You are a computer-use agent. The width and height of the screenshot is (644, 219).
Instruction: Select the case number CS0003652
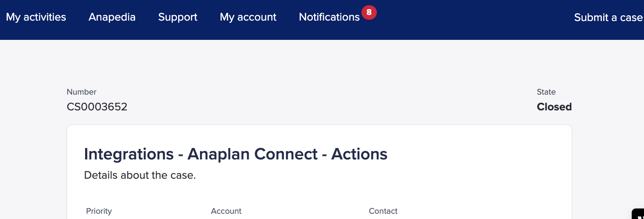97,107
